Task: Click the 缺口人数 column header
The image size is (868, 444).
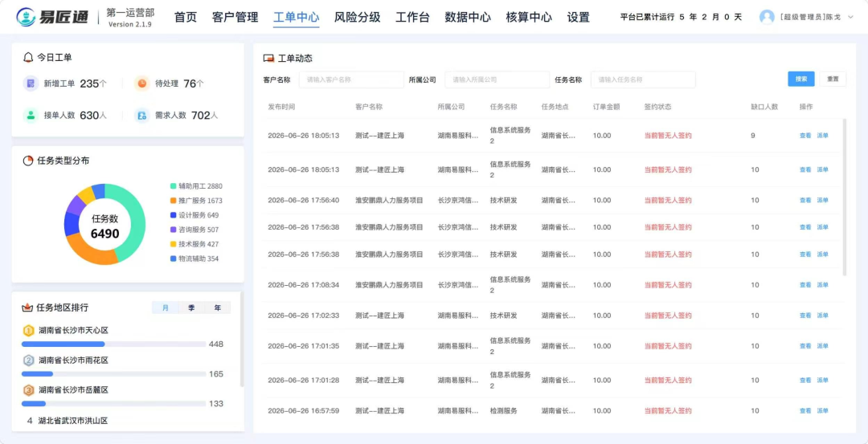Action: (x=764, y=107)
